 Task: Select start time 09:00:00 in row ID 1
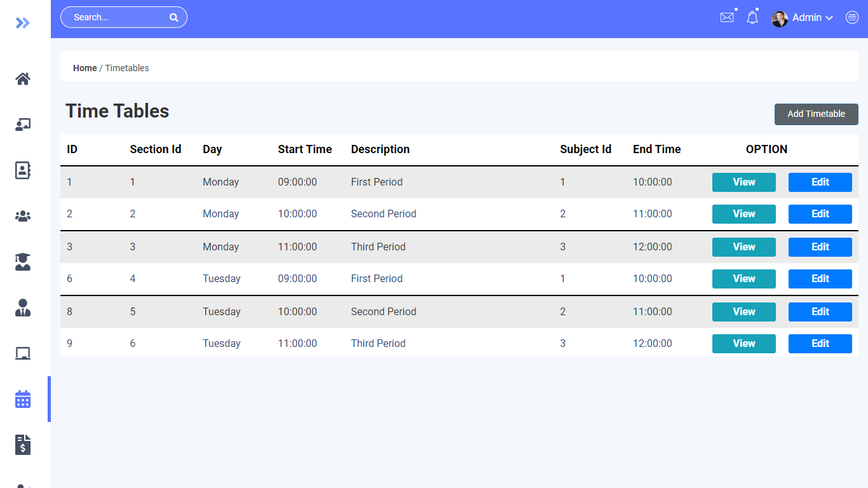click(x=297, y=182)
